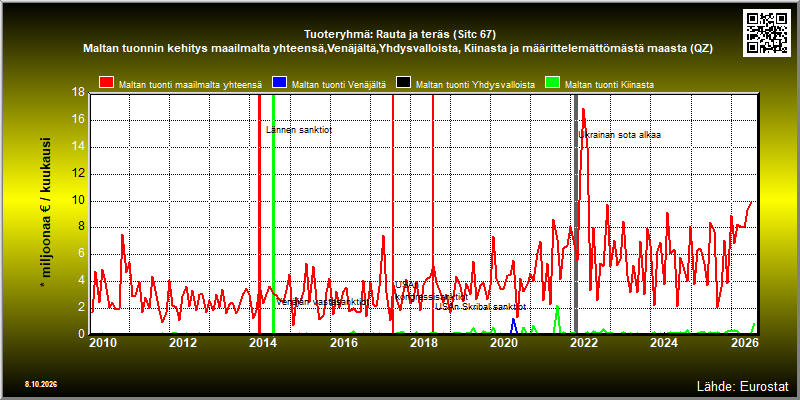Click the y-axis value 12
The width and height of the screenshot is (800, 400).
pos(78,173)
